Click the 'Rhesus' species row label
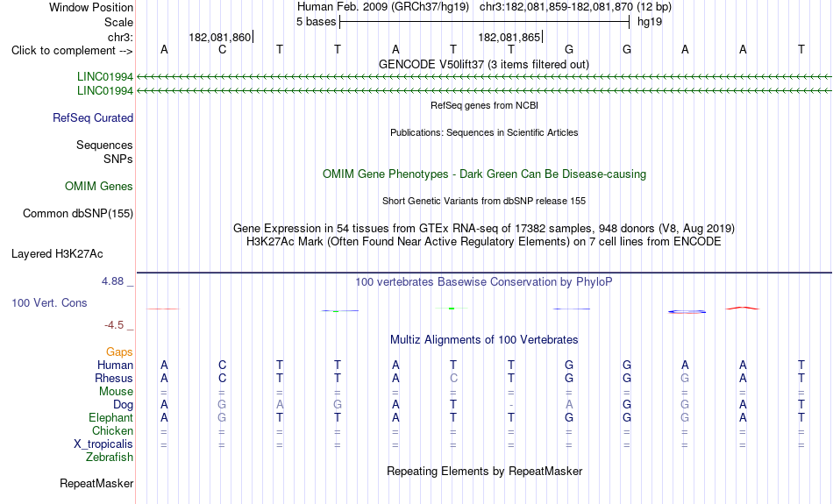The height and width of the screenshot is (504, 833). pyautogui.click(x=114, y=378)
